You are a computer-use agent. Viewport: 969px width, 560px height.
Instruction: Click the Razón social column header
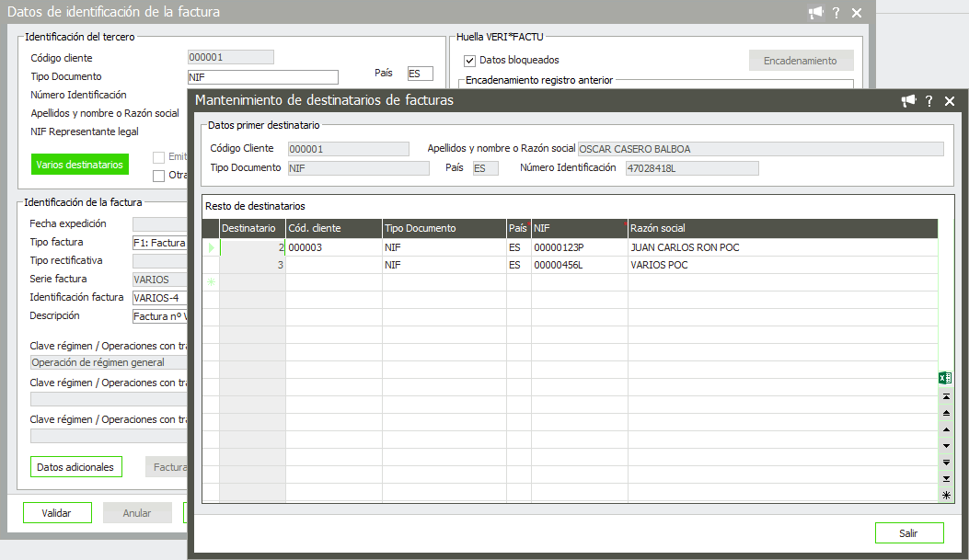click(782, 228)
